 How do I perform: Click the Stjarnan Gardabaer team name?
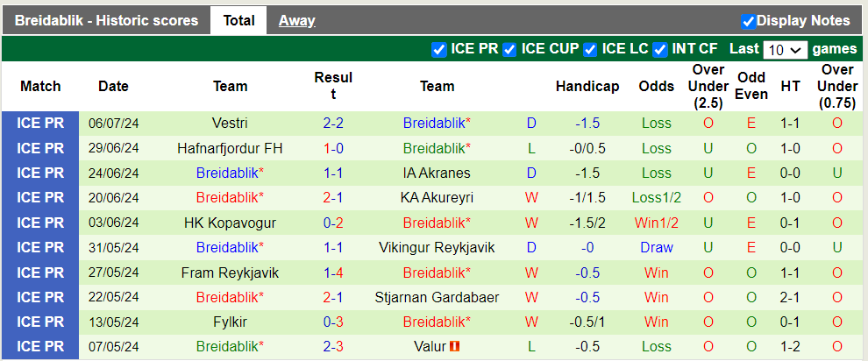pyautogui.click(x=437, y=297)
